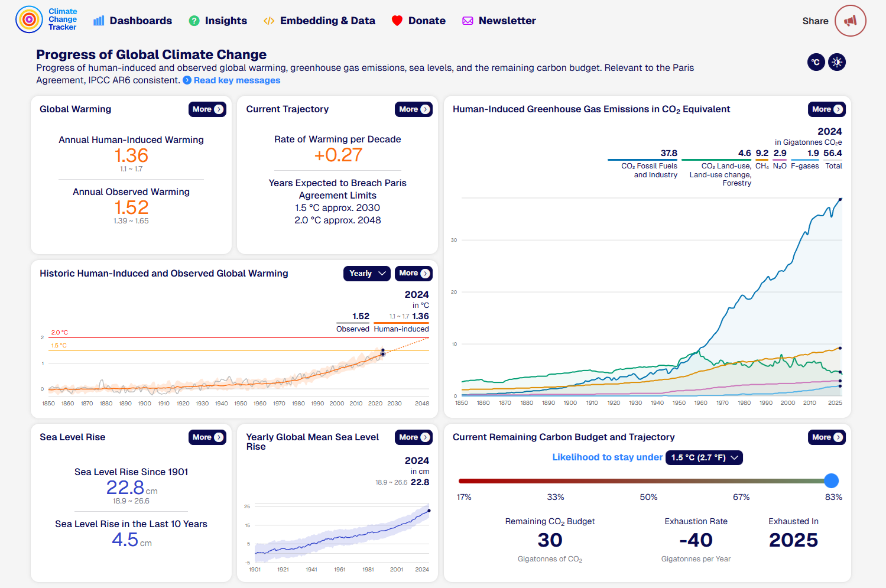Toggle temperature units with the °C button
886x588 pixels.
pos(816,61)
